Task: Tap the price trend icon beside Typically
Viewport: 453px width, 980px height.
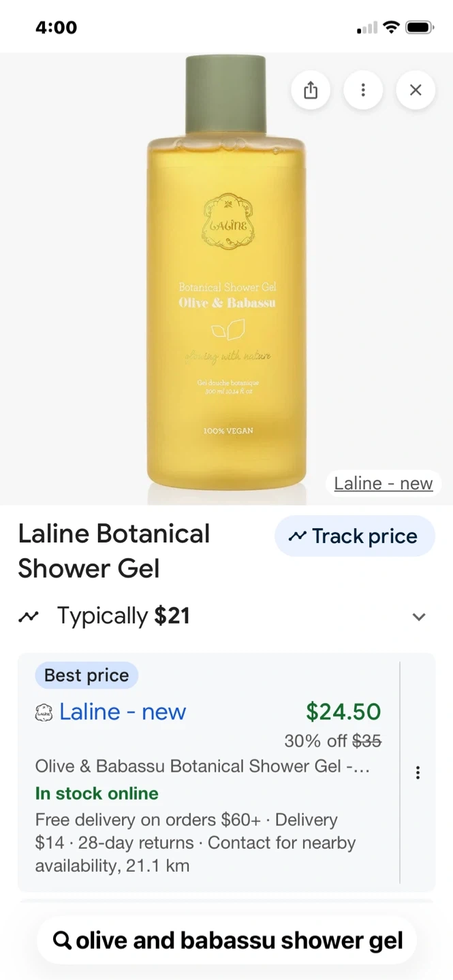Action: pyautogui.click(x=29, y=617)
